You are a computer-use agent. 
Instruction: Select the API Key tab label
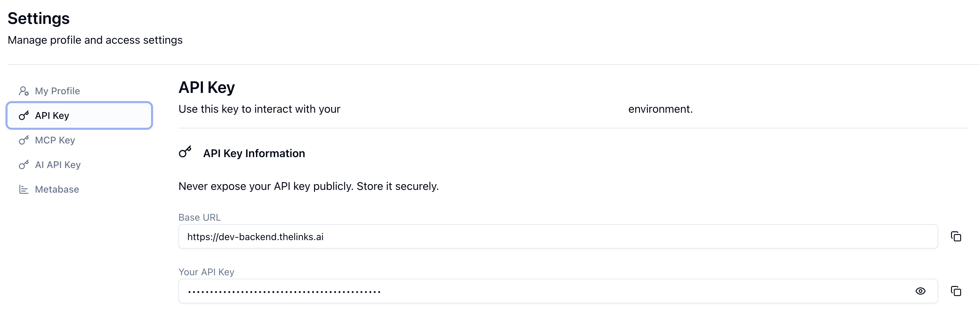52,115
